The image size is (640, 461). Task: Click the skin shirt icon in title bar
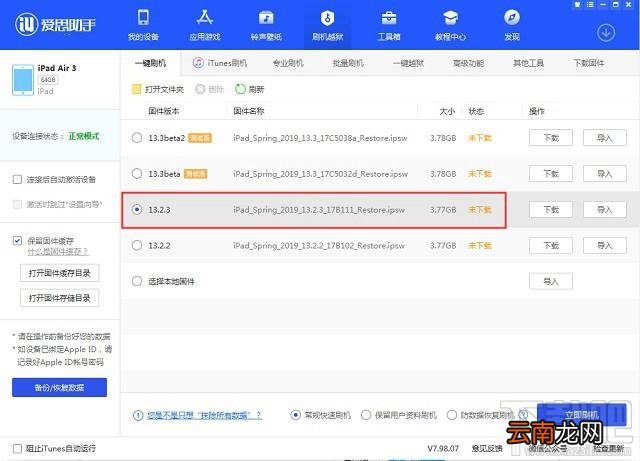point(577,4)
